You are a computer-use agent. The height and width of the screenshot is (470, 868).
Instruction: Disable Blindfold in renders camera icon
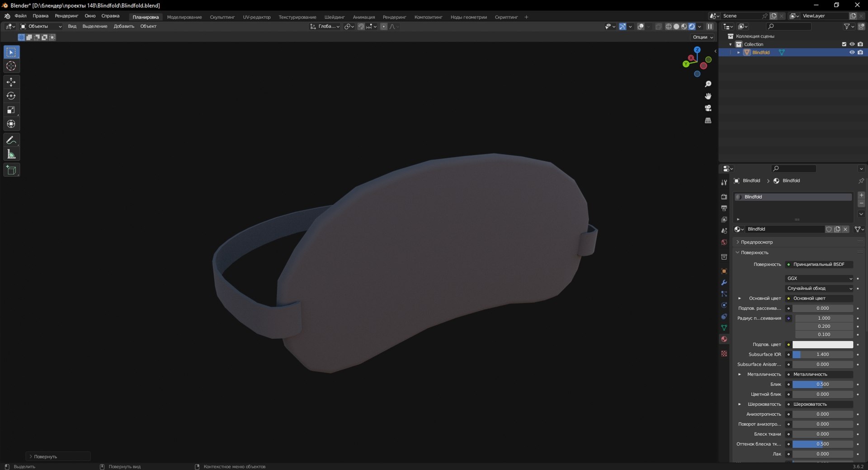860,52
